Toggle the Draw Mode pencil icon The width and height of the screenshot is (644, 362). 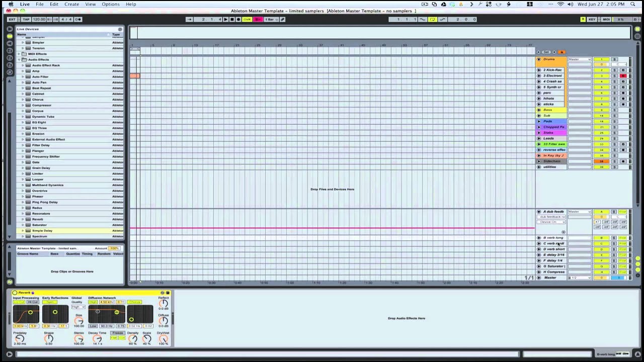tap(282, 19)
